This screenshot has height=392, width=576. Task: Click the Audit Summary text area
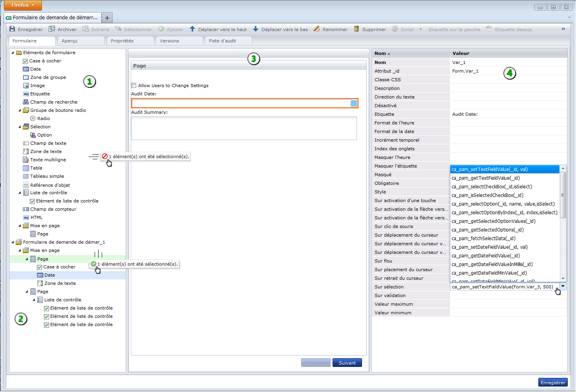pos(244,128)
